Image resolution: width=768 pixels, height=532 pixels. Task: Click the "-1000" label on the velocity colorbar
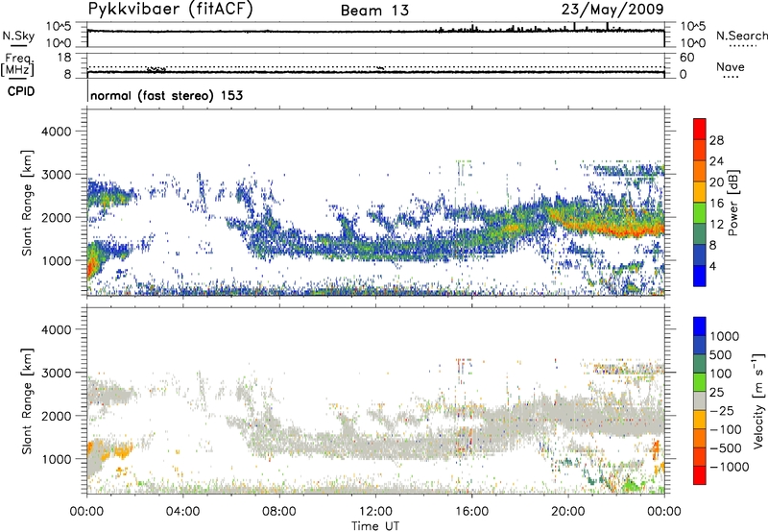tap(729, 467)
